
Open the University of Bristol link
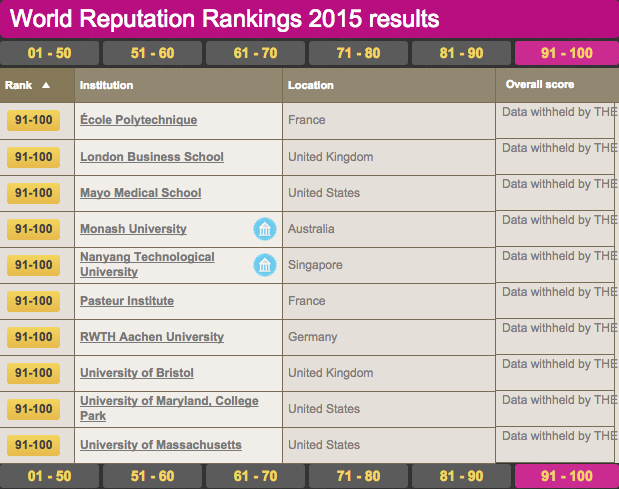pyautogui.click(x=137, y=373)
